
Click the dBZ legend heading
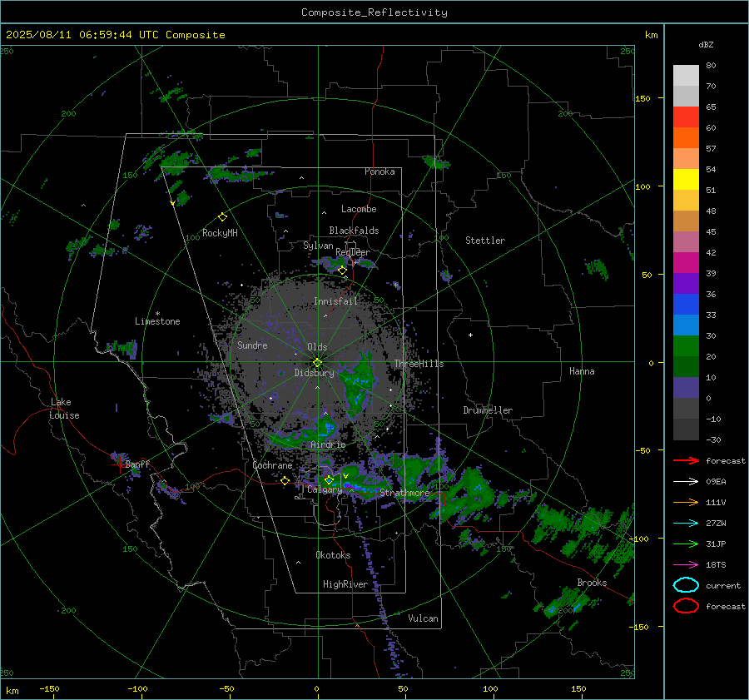pyautogui.click(x=706, y=44)
